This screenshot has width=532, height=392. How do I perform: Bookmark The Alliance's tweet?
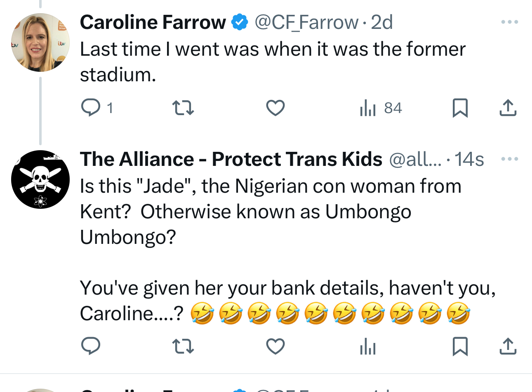[x=460, y=346]
